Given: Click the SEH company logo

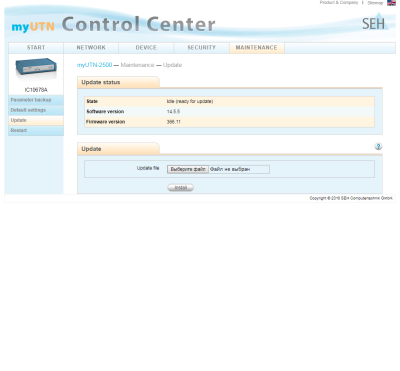Looking at the screenshot, I should 375,22.
